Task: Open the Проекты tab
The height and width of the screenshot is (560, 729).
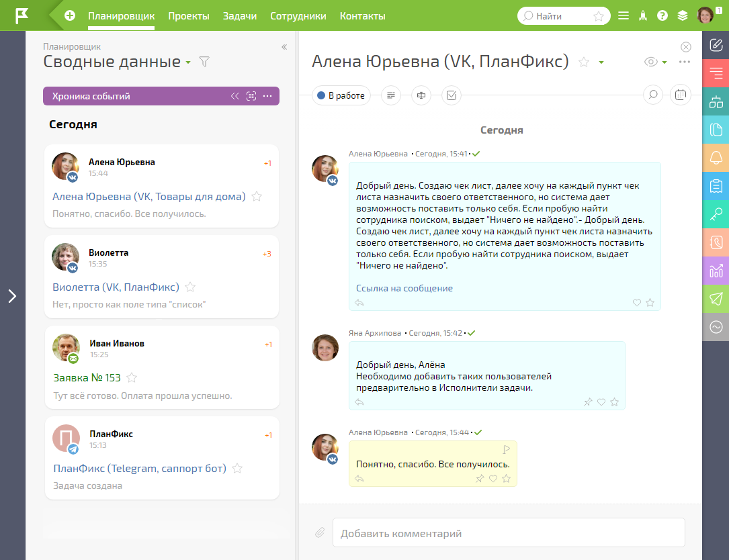Action: (189, 16)
